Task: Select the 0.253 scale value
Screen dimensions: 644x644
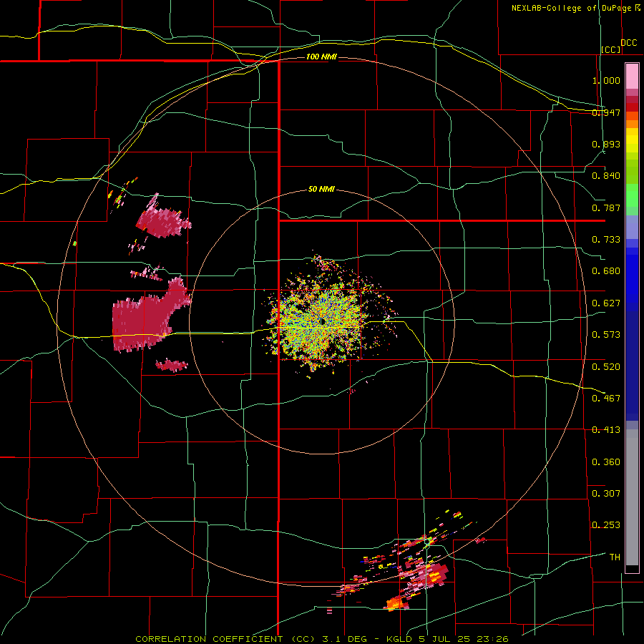Action: (606, 525)
